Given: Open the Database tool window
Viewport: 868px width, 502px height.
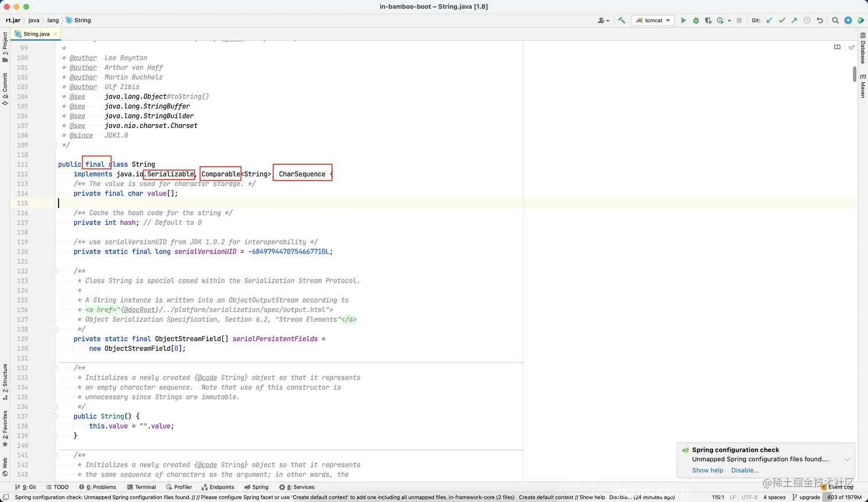Looking at the screenshot, I should 863,49.
